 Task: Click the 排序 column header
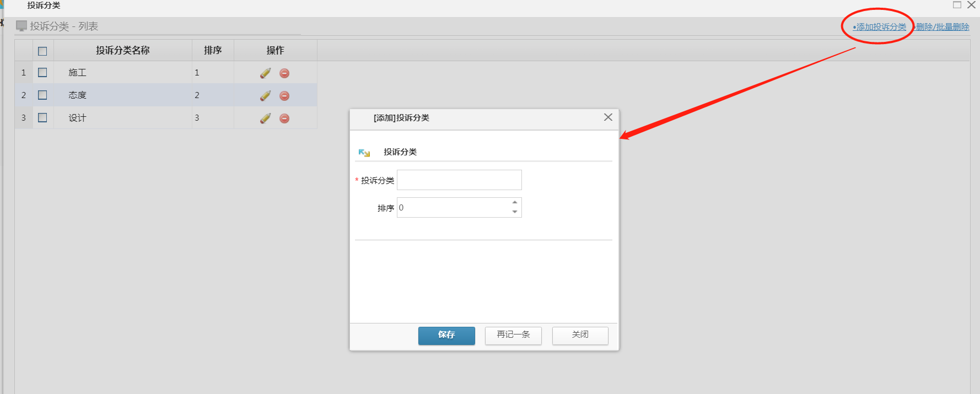(x=213, y=50)
